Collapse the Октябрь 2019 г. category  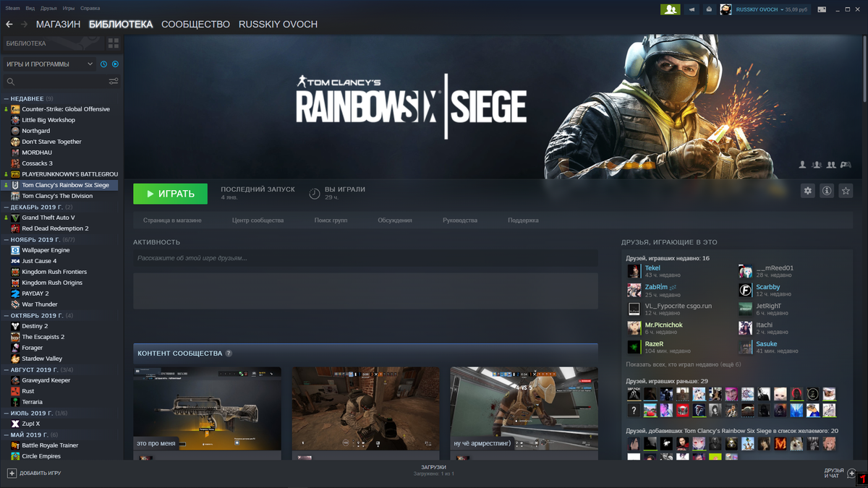pos(6,315)
